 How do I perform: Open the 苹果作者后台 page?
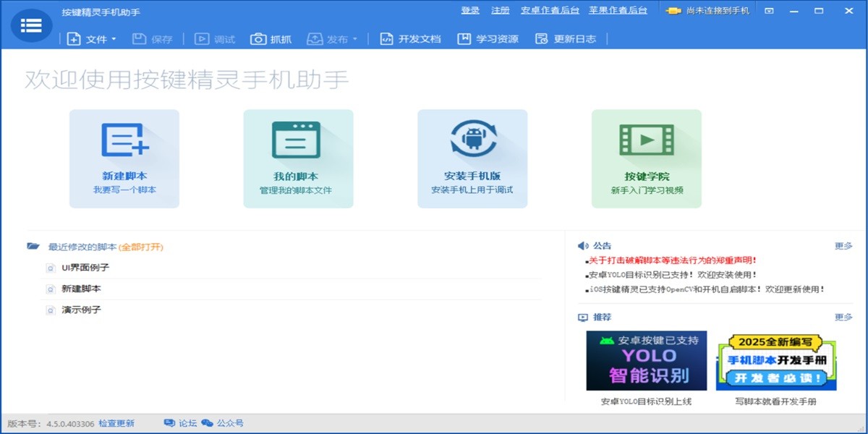pos(618,11)
